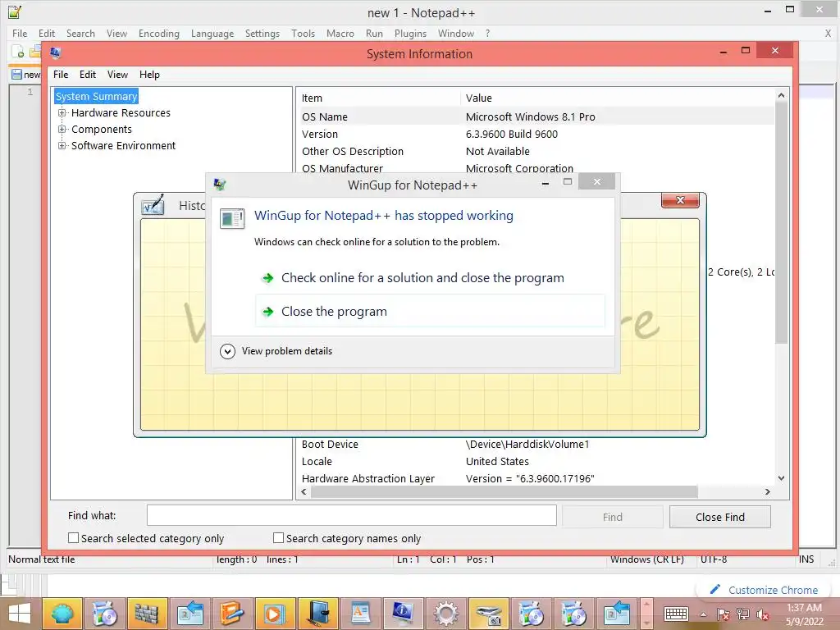
Task: Select the Boot Device row
Action: [x=536, y=444]
